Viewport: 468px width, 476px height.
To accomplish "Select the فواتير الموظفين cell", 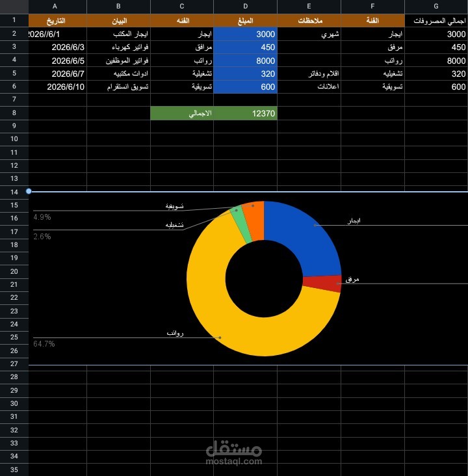I will coord(118,60).
